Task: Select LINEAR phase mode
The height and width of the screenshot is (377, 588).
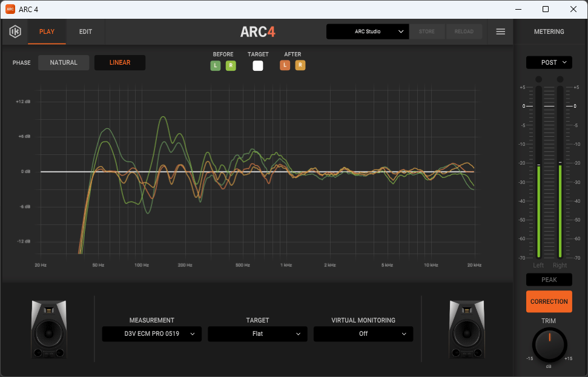Action: click(x=119, y=62)
